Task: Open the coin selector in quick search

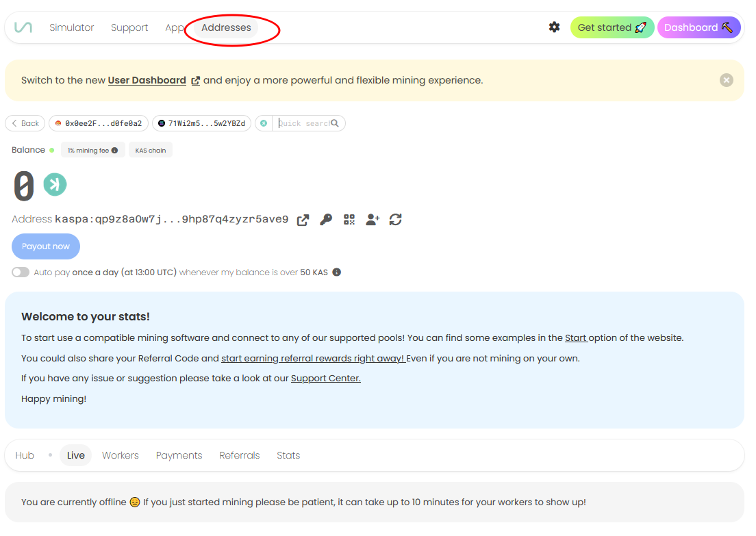Action: pyautogui.click(x=264, y=123)
